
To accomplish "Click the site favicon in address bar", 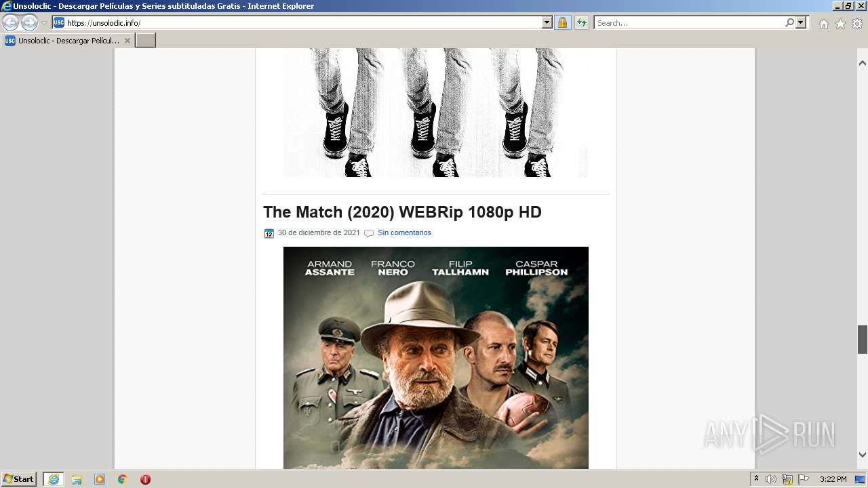I will [x=59, y=22].
